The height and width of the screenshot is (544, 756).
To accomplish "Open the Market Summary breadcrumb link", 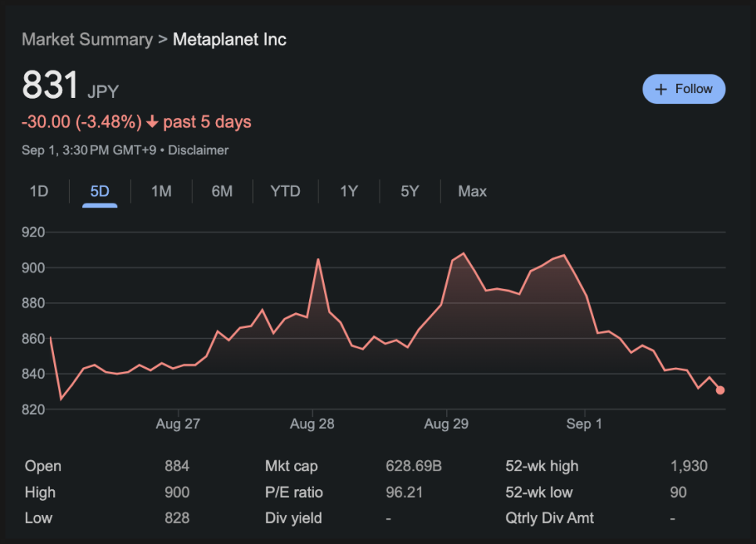I will (x=88, y=40).
